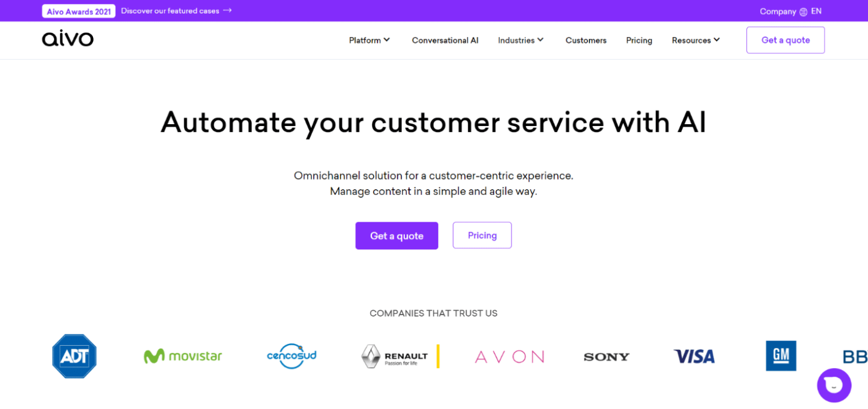Image resolution: width=868 pixels, height=409 pixels.
Task: Click the globe language icon
Action: coord(804,12)
